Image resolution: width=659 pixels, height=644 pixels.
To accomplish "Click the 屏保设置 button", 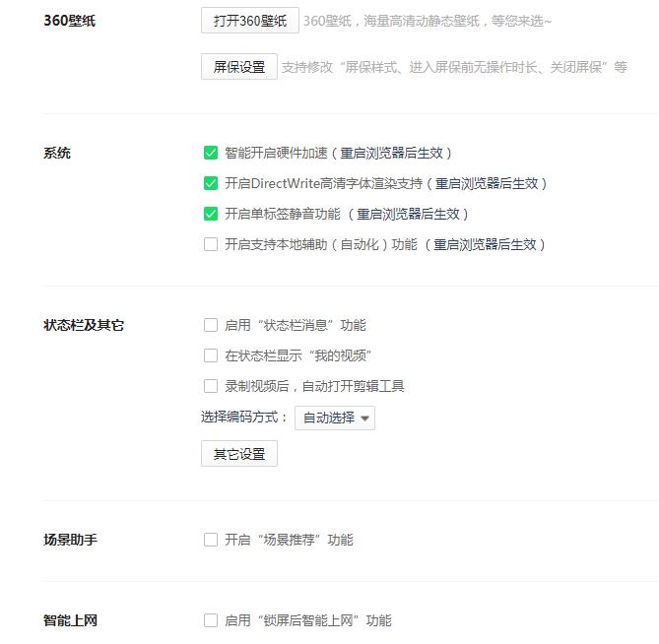I will [x=239, y=66].
